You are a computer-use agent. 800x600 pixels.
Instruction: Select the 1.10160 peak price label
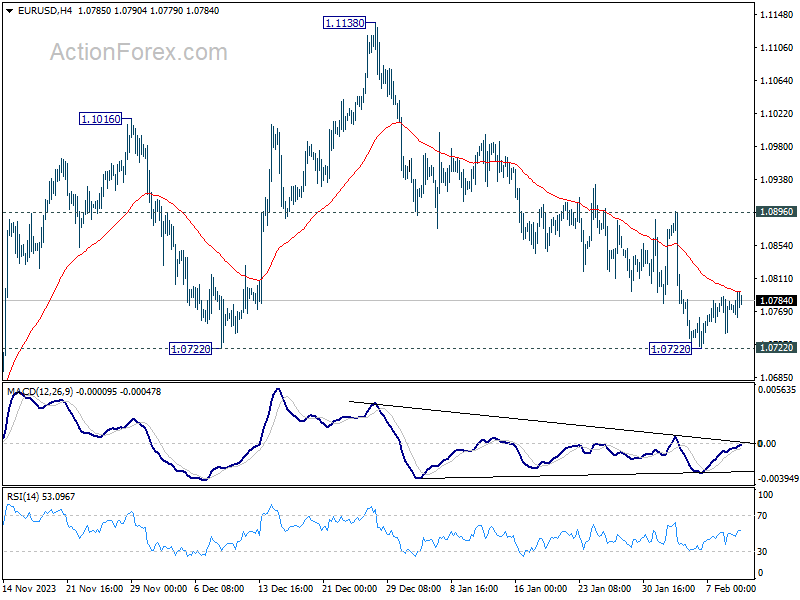coord(101,119)
